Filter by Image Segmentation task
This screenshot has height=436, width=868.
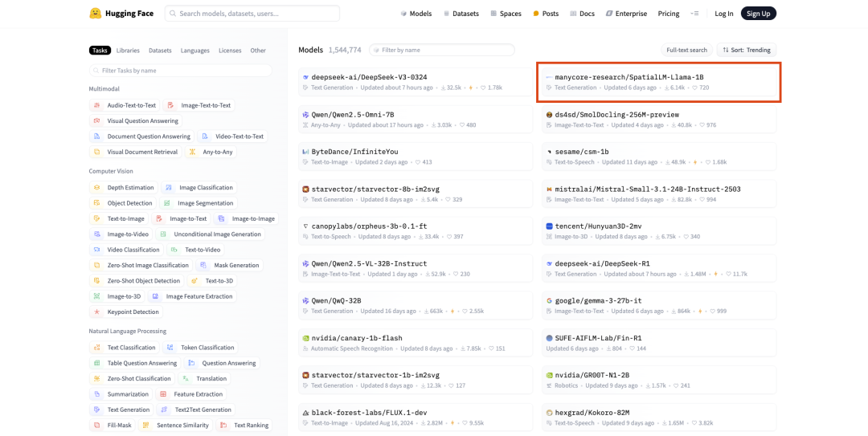click(x=199, y=203)
